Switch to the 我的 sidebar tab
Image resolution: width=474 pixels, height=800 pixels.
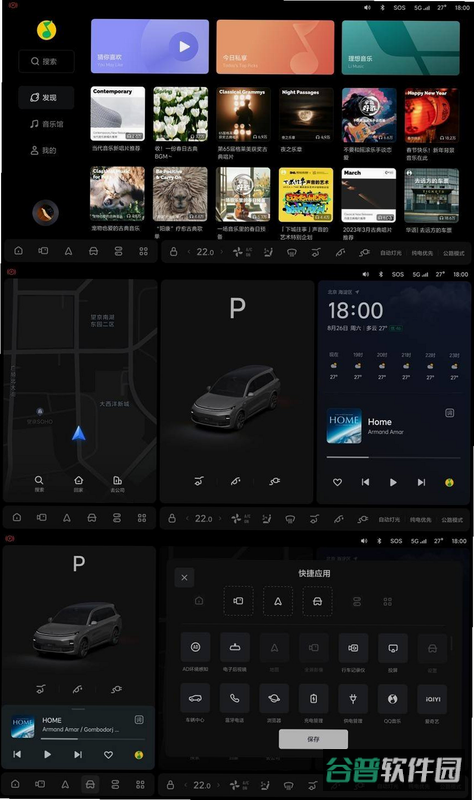coord(43,151)
